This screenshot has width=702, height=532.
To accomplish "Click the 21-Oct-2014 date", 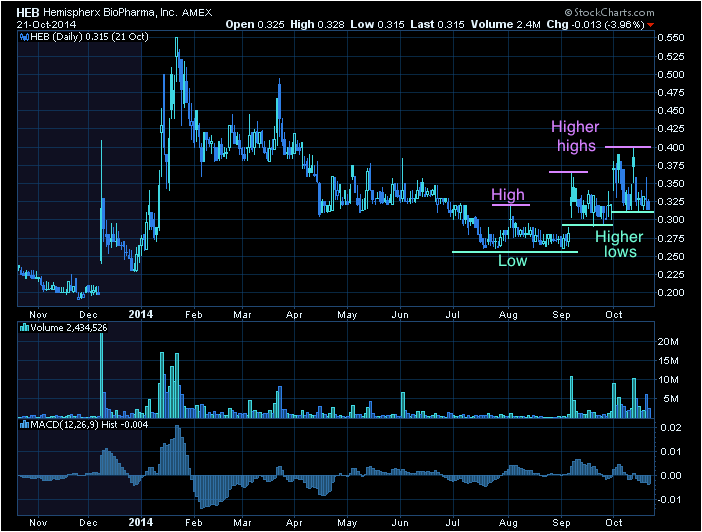I will click(x=47, y=25).
